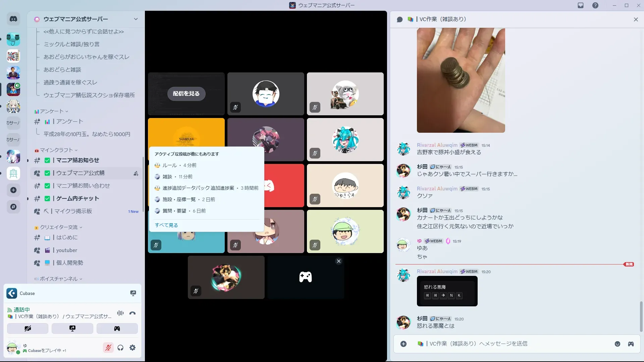
Task: Start an activity with the controller tile
Action: click(305, 277)
